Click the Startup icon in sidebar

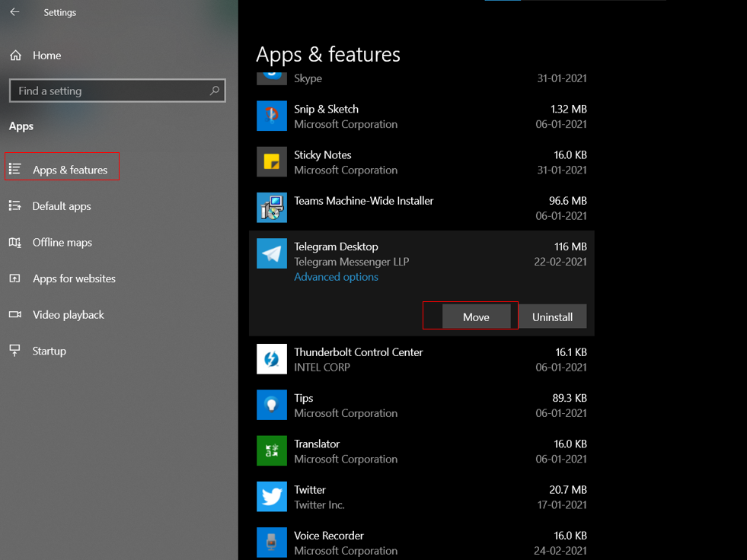point(15,351)
